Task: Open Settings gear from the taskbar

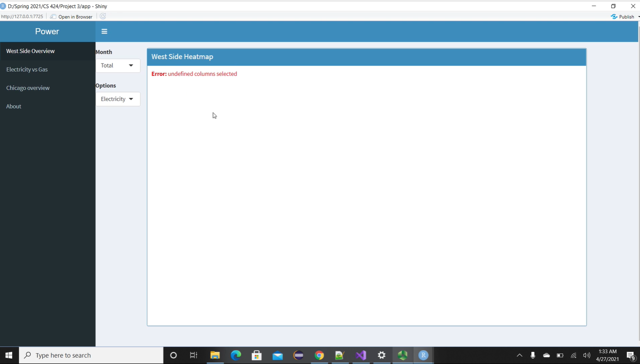Action: click(x=382, y=355)
